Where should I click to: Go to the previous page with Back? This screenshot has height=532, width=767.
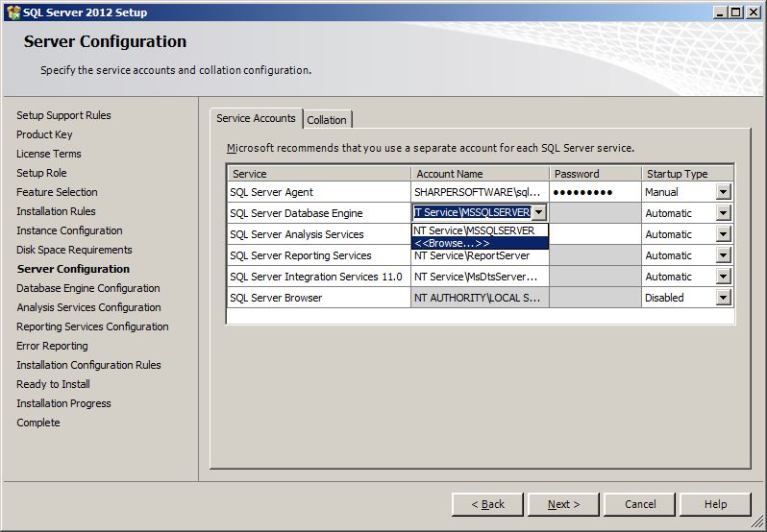[x=487, y=504]
